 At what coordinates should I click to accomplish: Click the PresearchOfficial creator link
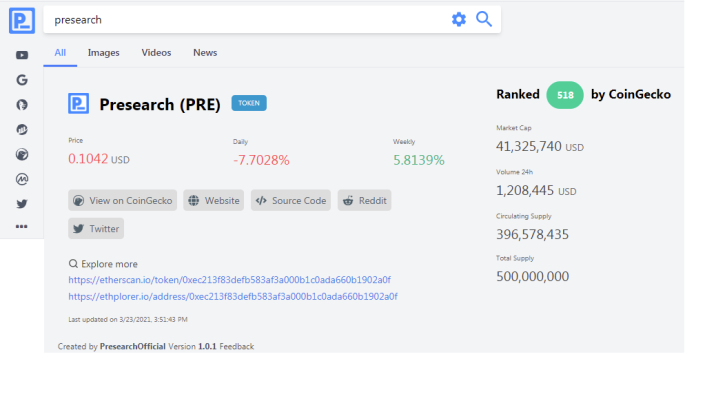pyautogui.click(x=133, y=347)
